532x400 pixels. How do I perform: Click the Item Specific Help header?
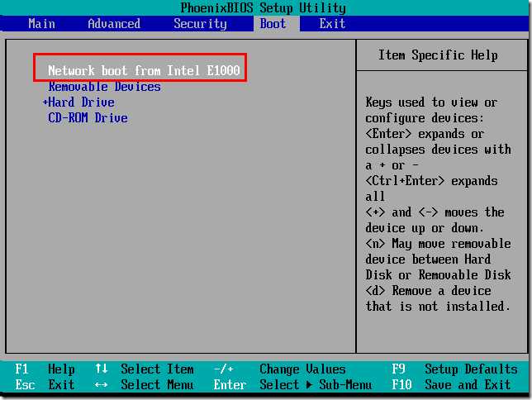438,55
